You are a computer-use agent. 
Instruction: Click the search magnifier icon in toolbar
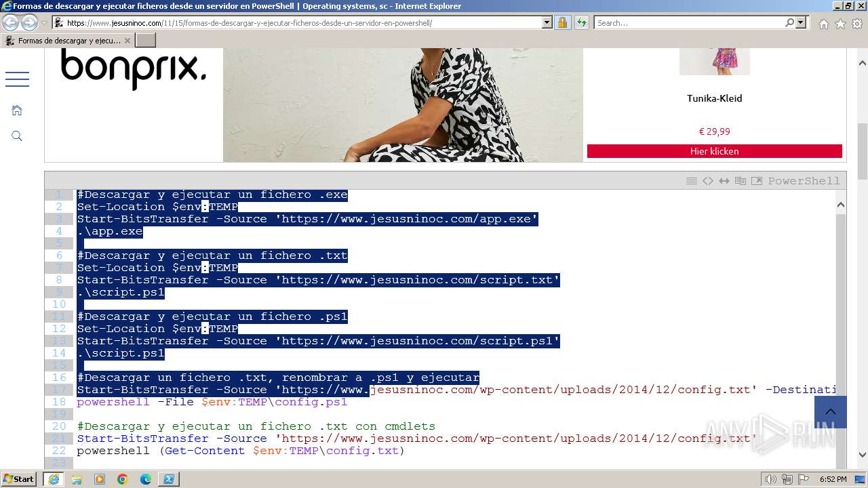[x=789, y=22]
